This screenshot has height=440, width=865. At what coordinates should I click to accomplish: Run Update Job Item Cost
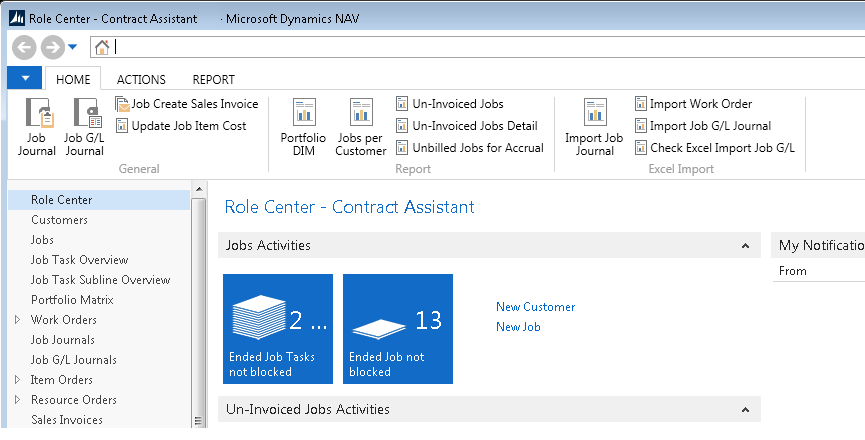pos(181,126)
